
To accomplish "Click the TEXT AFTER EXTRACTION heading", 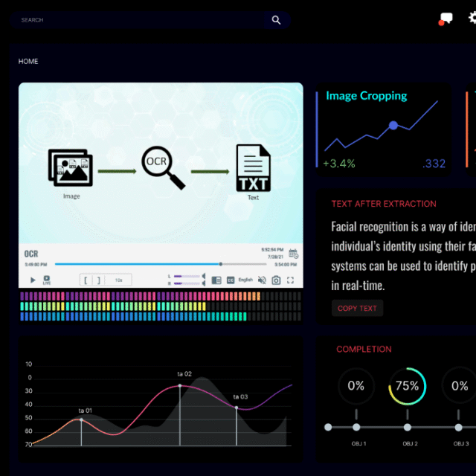I will pyautogui.click(x=384, y=204).
